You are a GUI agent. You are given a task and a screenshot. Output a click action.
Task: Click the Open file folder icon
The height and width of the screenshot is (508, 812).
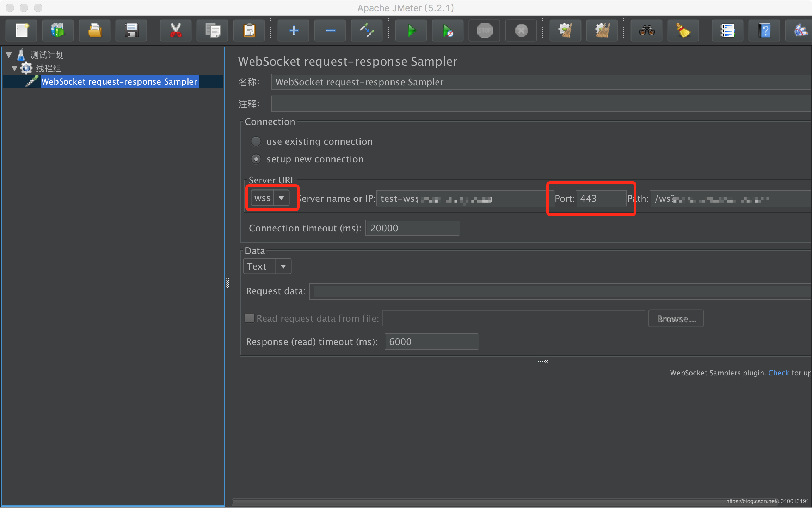point(95,30)
